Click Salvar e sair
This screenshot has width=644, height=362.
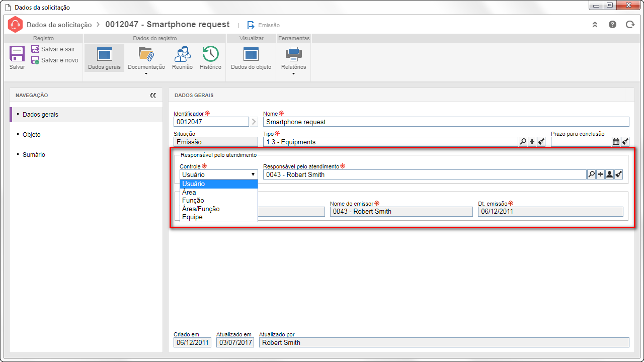53,49
